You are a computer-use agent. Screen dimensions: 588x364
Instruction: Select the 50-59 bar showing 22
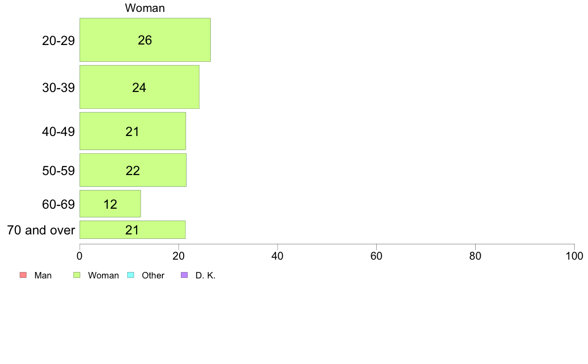coord(133,171)
